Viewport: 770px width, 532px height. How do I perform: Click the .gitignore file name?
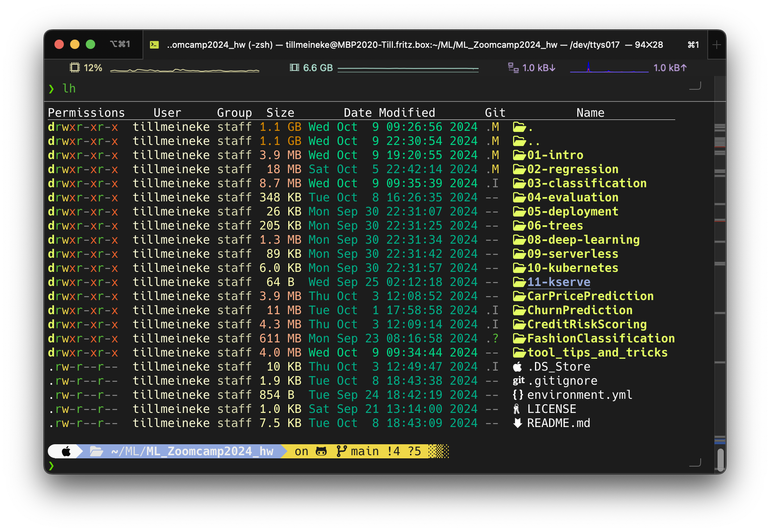(x=562, y=381)
